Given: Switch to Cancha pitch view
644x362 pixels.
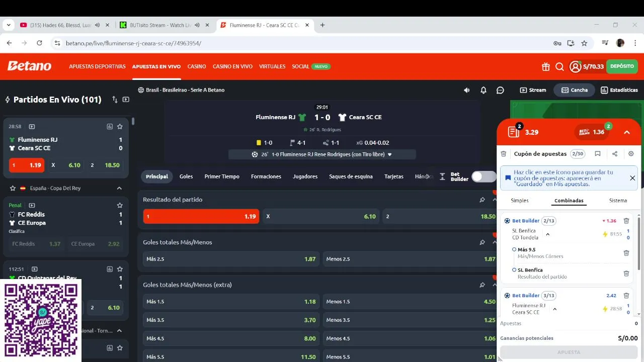Looking at the screenshot, I should click(574, 90).
